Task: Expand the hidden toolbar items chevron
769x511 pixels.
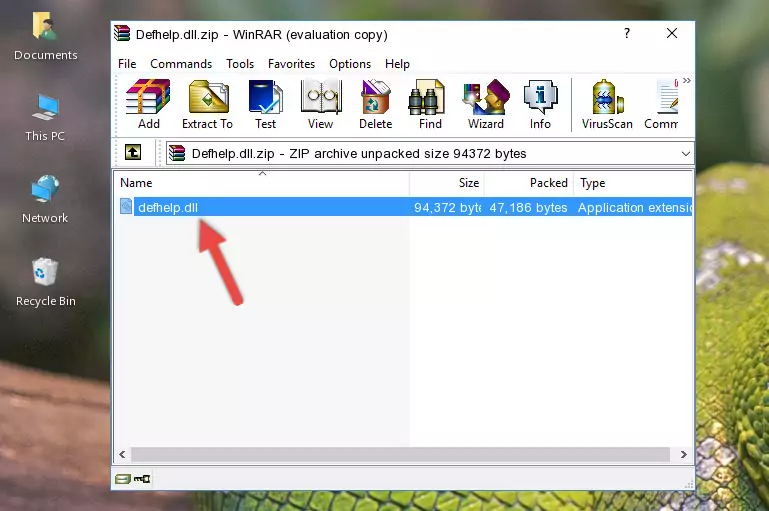Action: coord(687,80)
